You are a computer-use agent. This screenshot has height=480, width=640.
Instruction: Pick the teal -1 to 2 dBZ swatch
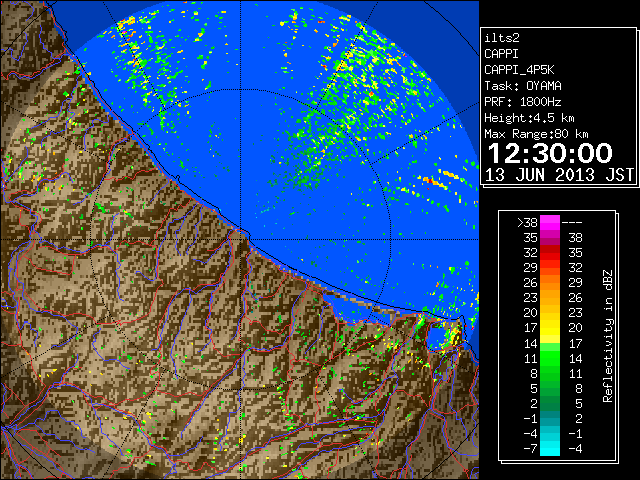(550, 418)
